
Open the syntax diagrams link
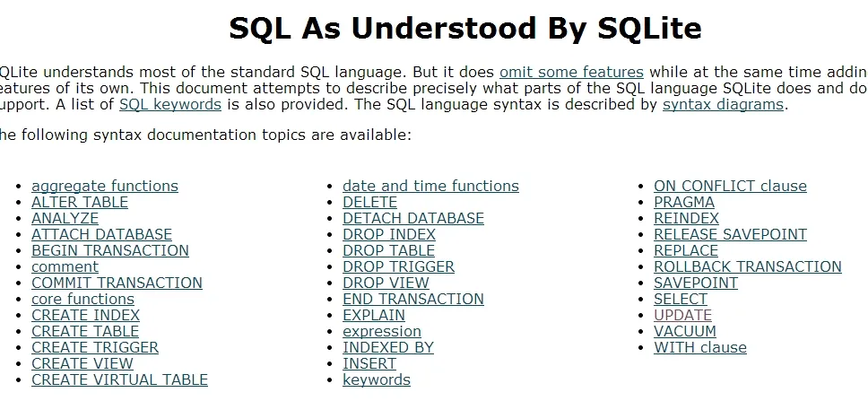[724, 104]
